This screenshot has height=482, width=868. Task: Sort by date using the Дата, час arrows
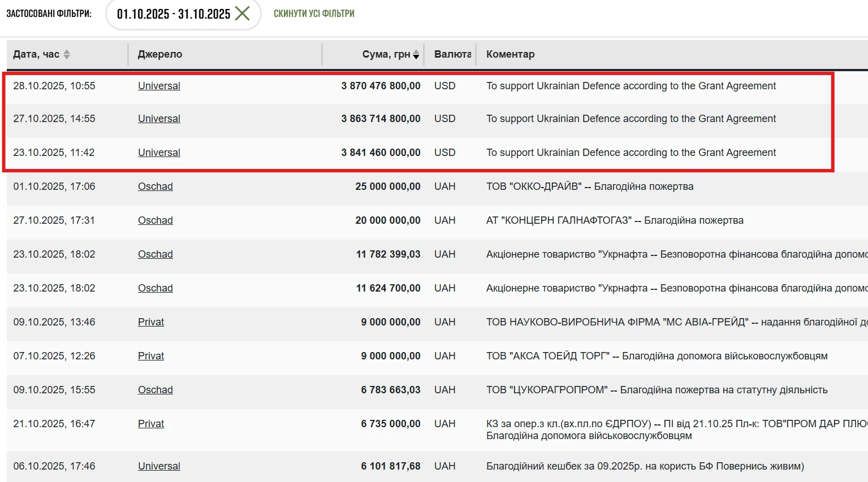67,54
